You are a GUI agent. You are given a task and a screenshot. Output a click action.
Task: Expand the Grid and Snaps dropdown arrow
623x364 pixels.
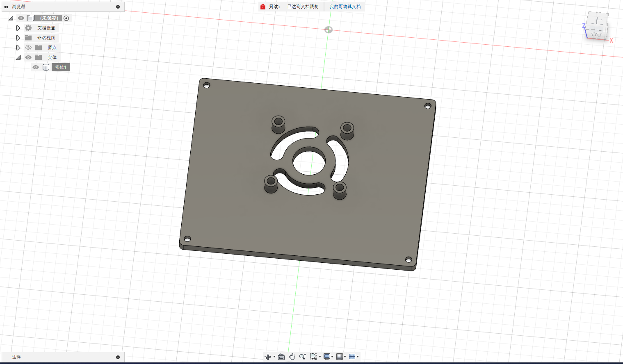tap(345, 357)
